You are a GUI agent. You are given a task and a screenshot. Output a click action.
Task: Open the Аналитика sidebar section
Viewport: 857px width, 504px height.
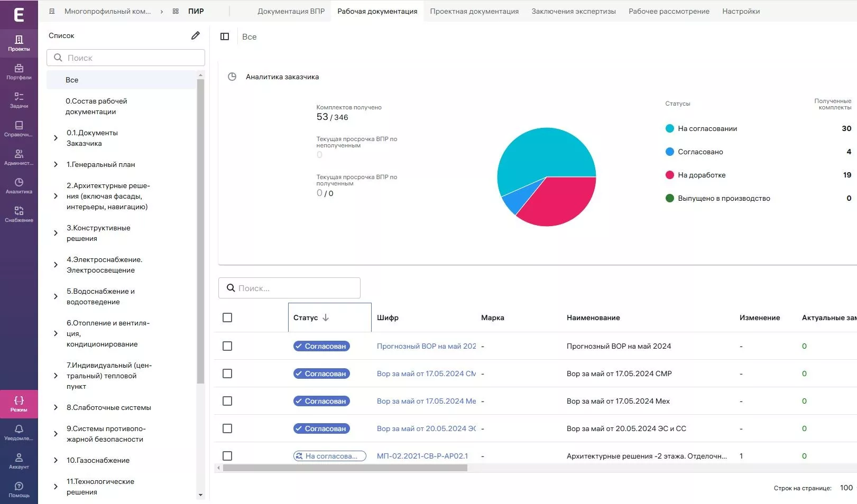coord(19,185)
